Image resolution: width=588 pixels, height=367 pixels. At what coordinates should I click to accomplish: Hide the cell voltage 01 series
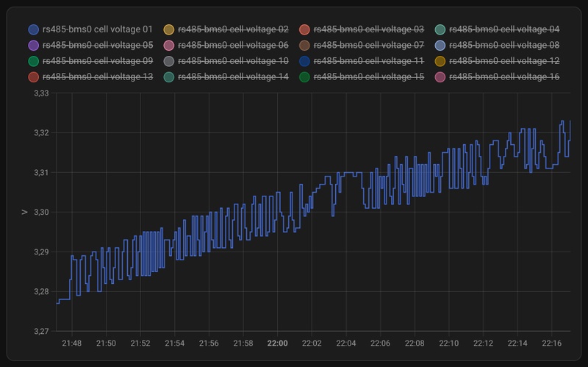pos(90,29)
